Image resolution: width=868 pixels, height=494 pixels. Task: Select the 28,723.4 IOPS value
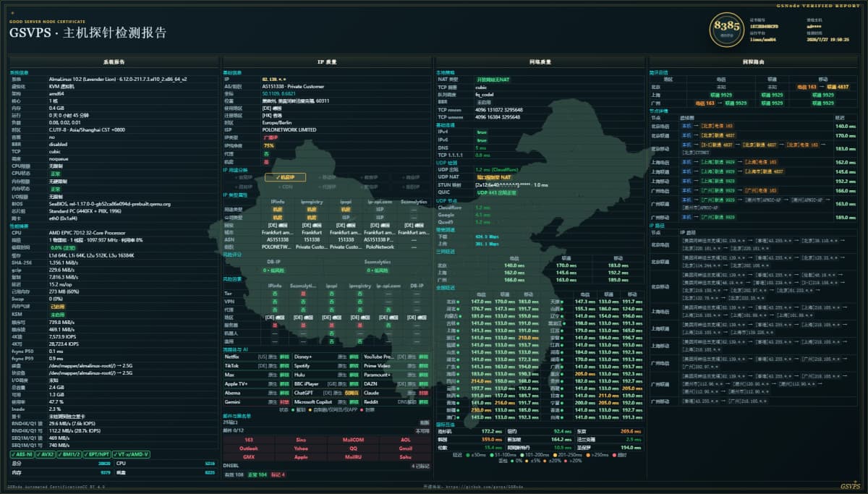[x=65, y=343]
